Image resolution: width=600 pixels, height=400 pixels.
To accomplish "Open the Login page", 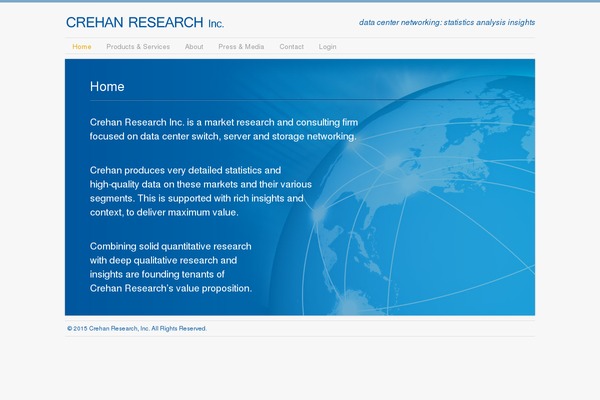I will click(x=328, y=47).
